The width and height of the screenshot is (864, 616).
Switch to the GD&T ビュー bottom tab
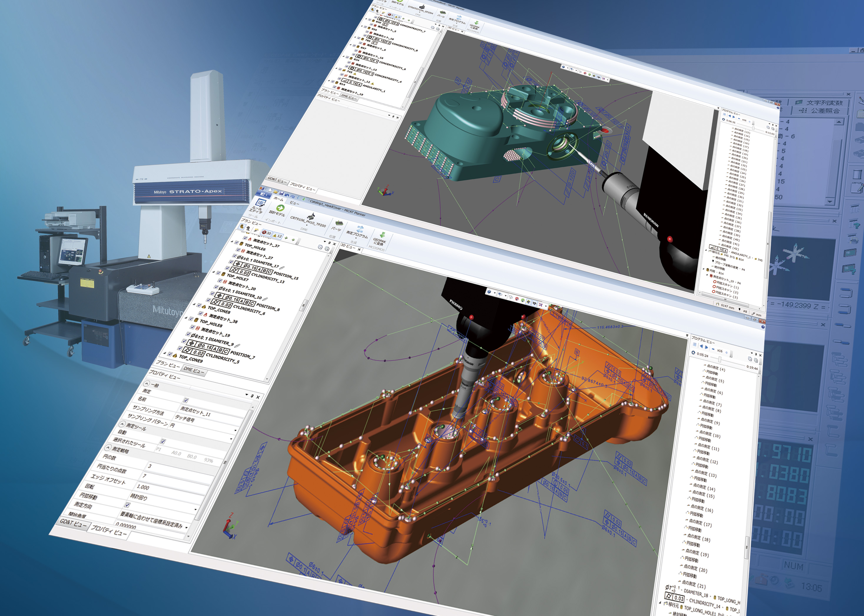tap(73, 523)
